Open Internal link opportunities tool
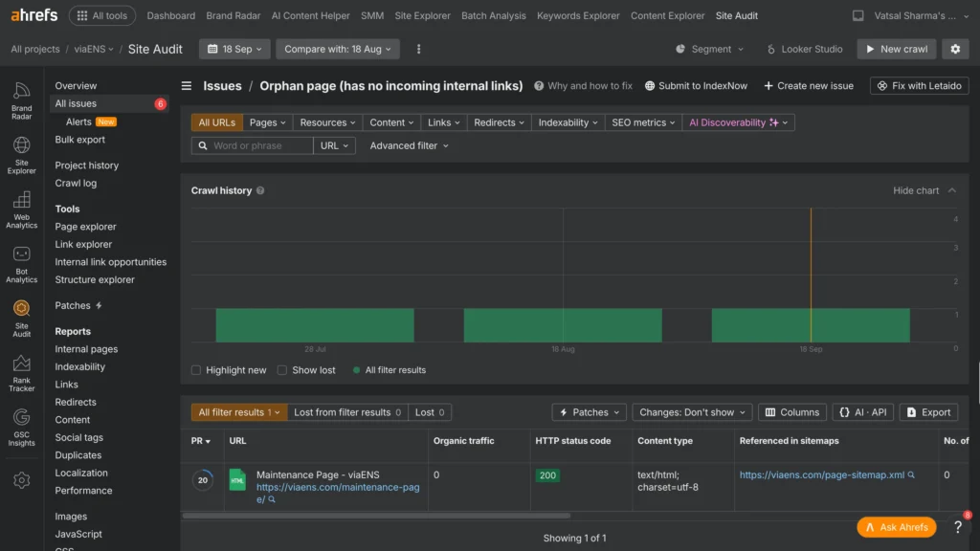This screenshot has width=980, height=551. pos(111,262)
